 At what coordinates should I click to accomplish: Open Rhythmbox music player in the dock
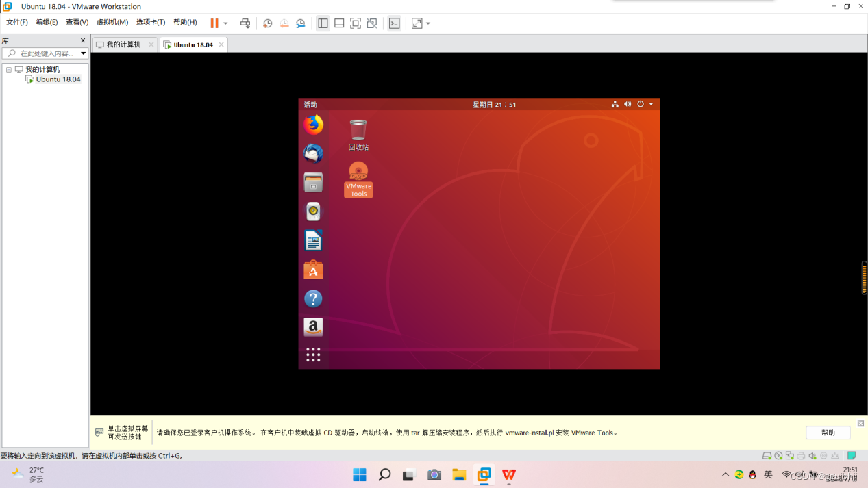pyautogui.click(x=313, y=211)
